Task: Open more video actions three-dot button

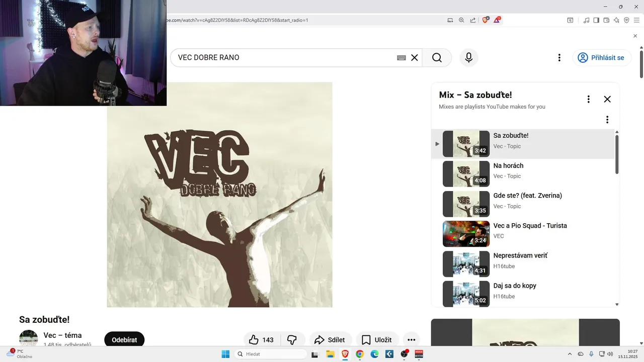Action: [x=411, y=340]
